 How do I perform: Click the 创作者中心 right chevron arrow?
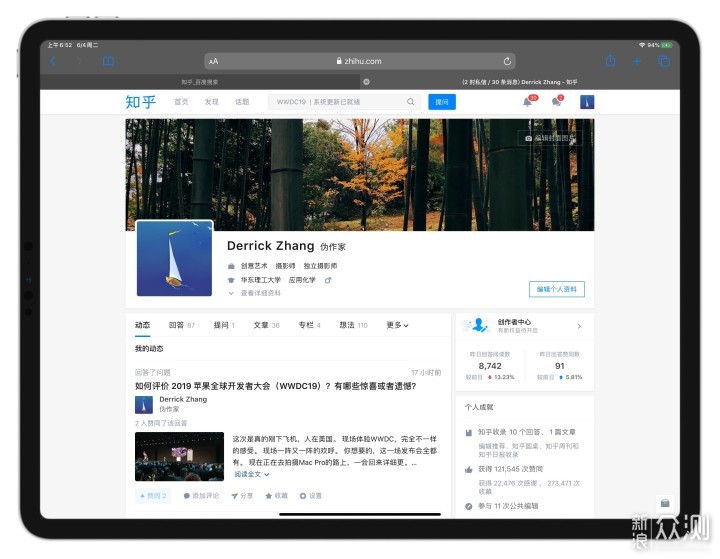(x=579, y=326)
